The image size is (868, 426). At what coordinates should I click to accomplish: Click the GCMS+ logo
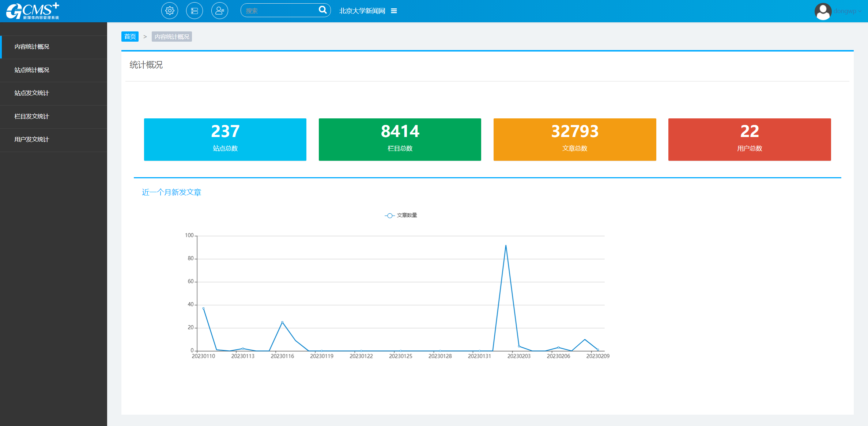point(33,11)
